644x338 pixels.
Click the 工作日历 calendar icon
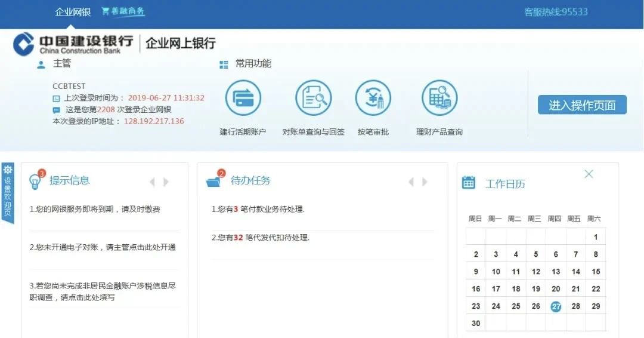pyautogui.click(x=468, y=182)
